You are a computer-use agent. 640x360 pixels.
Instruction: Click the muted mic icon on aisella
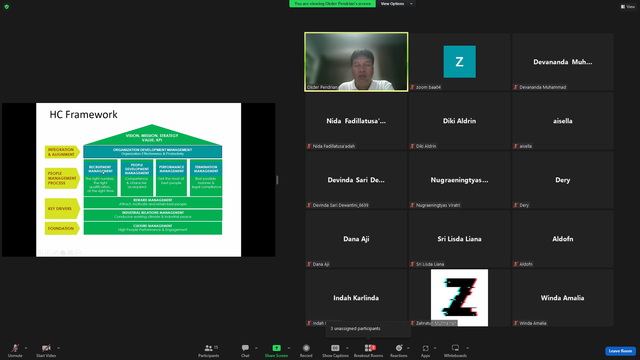point(516,146)
